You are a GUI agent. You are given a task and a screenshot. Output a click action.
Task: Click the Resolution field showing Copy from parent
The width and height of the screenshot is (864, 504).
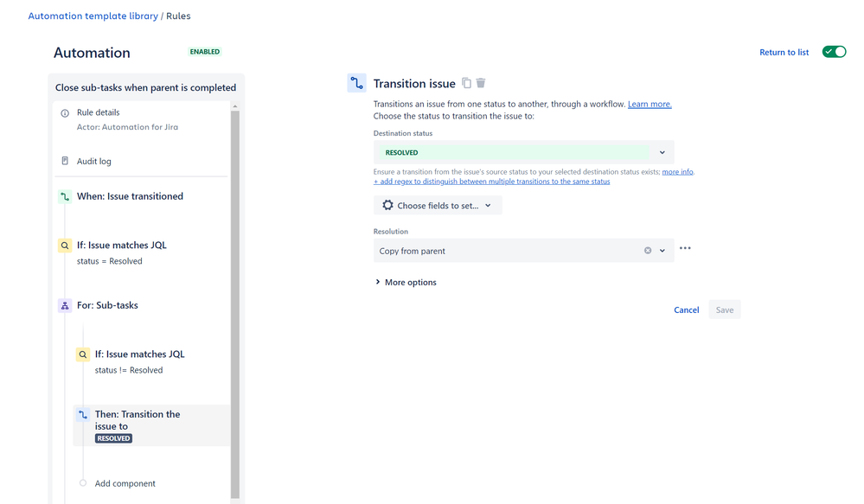pos(523,251)
